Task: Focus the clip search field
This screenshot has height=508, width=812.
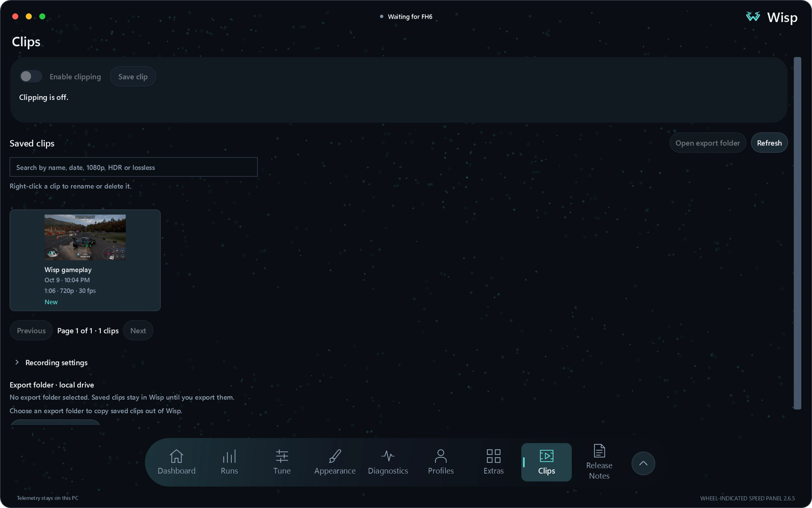Action: (x=134, y=167)
